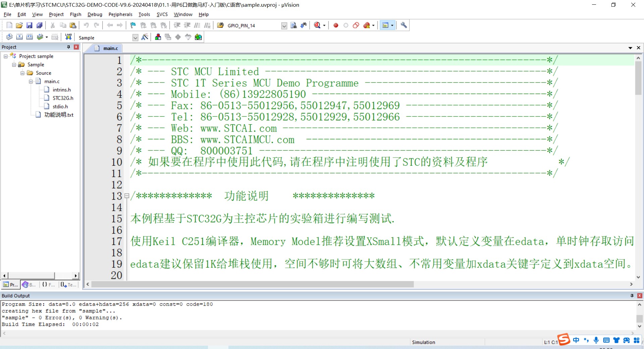The image size is (644, 349).
Task: Collapse code fold at line 13
Action: (x=126, y=196)
